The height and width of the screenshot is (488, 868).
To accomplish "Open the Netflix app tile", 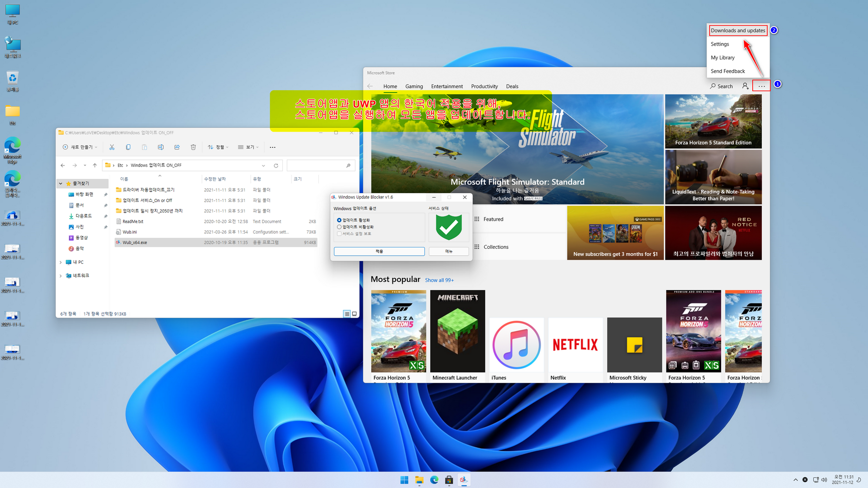I will [575, 350].
